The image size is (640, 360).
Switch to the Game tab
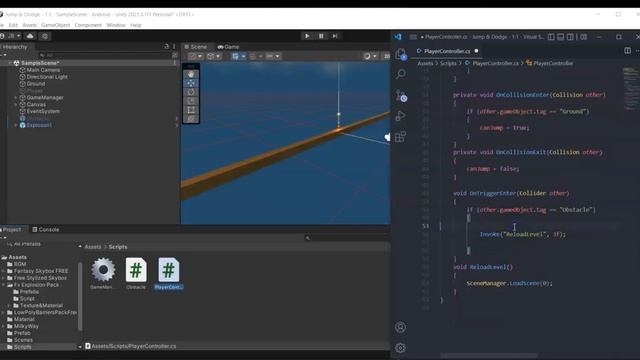click(228, 47)
